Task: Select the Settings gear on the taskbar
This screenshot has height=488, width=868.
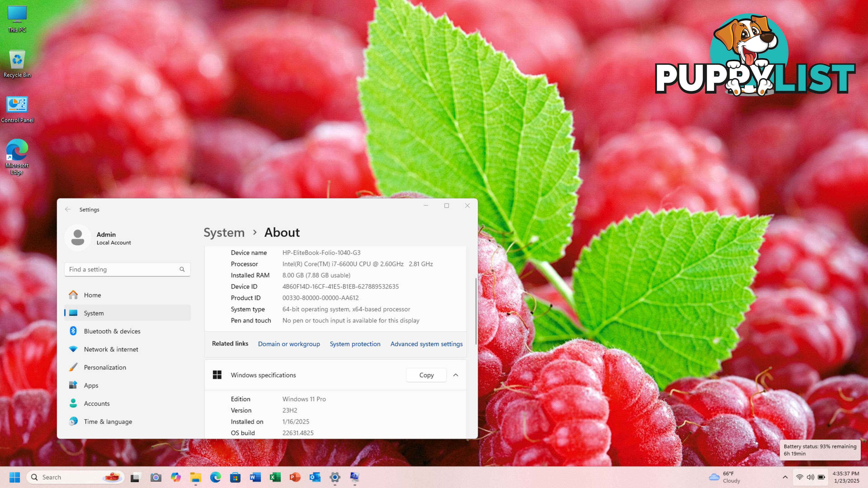Action: tap(335, 477)
